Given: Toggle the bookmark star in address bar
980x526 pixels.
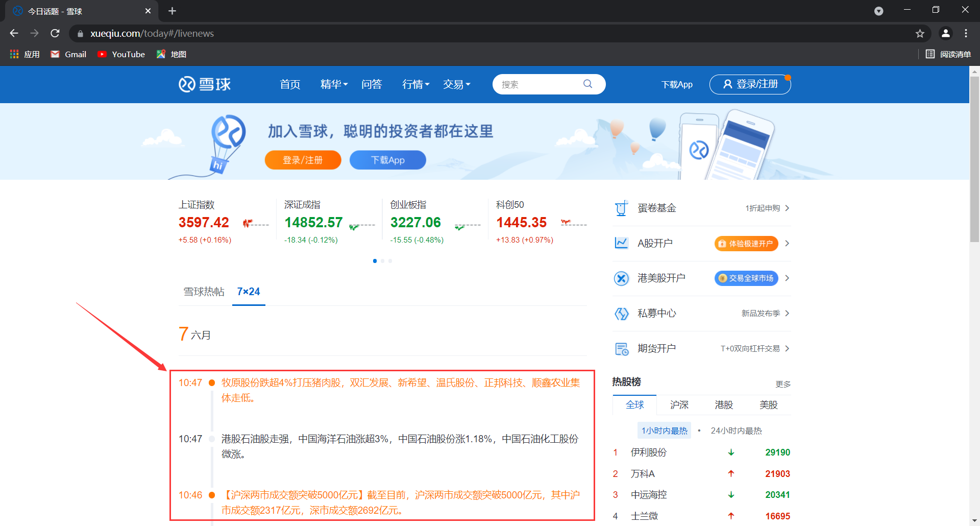Looking at the screenshot, I should point(920,33).
